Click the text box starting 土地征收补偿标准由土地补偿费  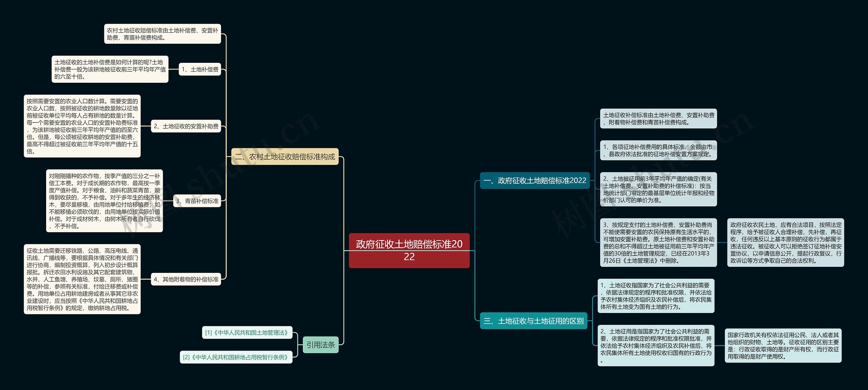point(658,119)
